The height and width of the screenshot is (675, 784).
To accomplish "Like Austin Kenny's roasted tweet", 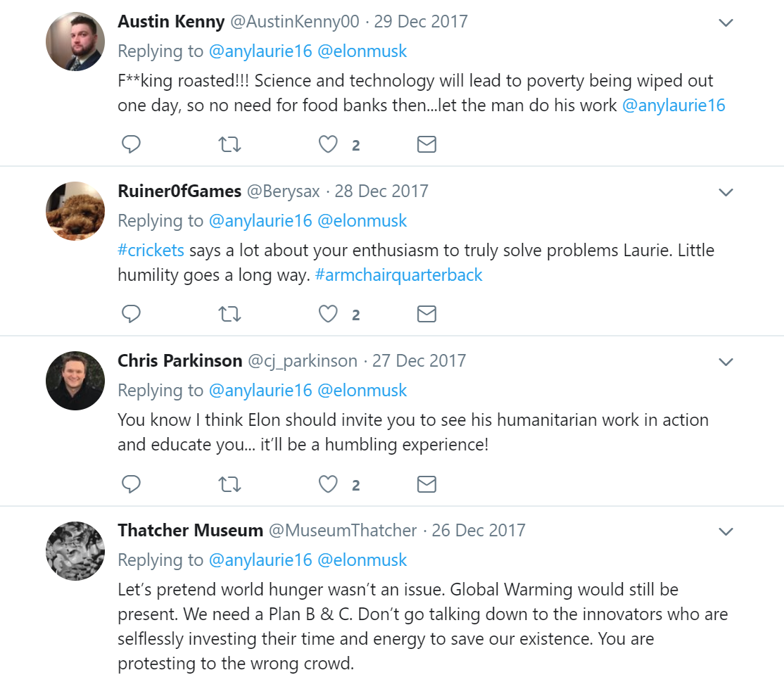I will (x=328, y=144).
